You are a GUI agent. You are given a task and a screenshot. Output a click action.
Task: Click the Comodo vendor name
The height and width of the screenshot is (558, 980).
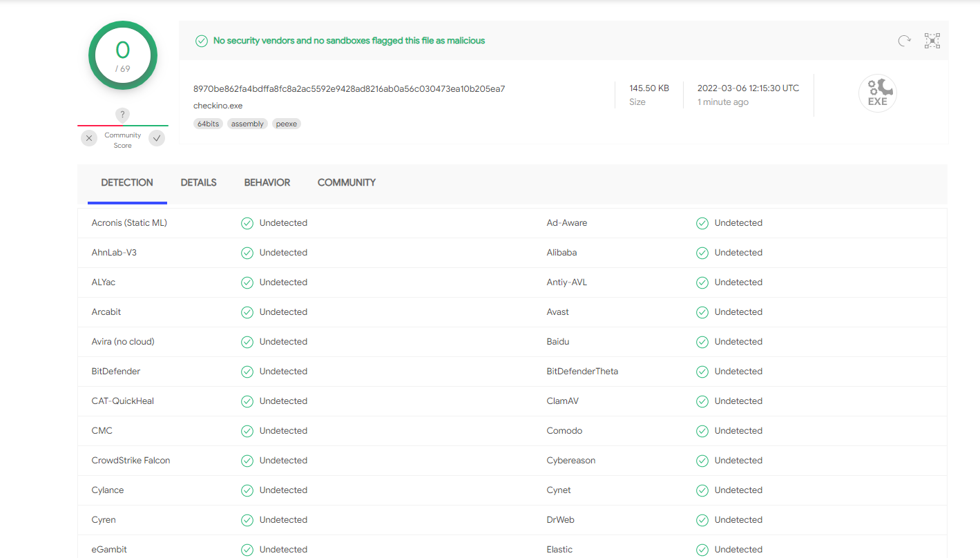(564, 431)
